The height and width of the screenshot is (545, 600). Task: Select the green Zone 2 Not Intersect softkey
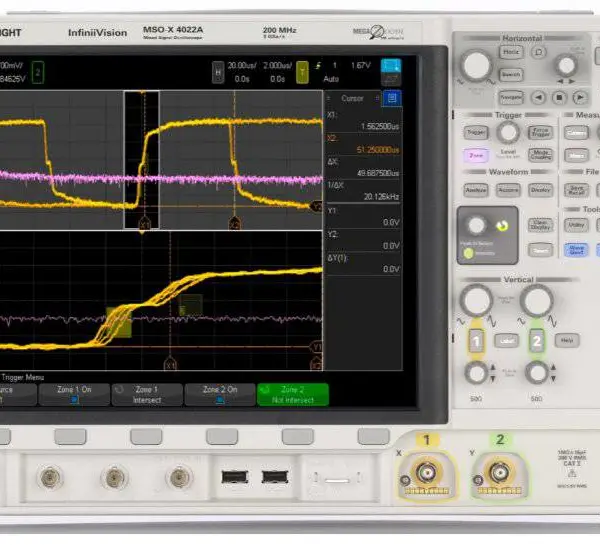pos(293,395)
